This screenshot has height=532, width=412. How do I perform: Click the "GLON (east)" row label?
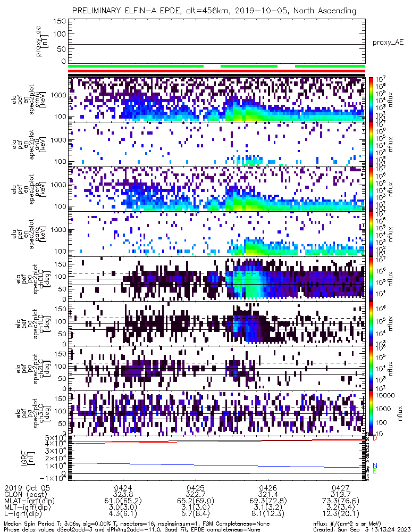(27, 495)
